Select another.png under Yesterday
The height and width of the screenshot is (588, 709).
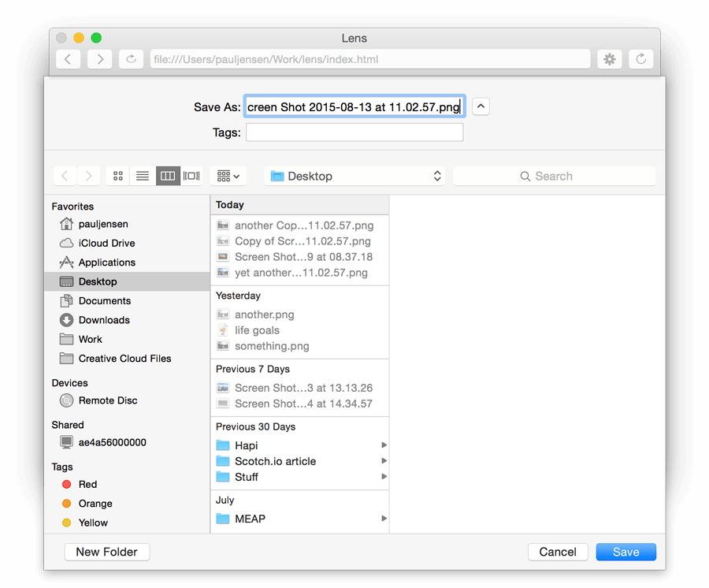tap(300, 314)
